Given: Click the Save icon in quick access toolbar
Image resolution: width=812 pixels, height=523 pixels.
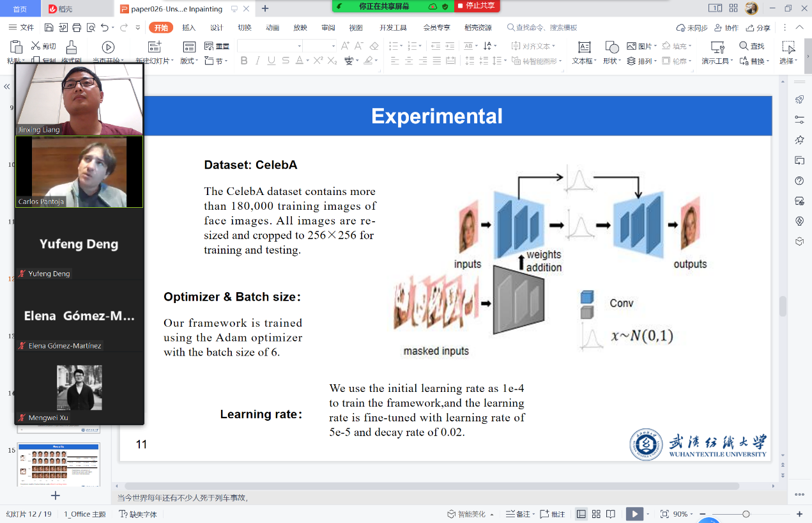Looking at the screenshot, I should pos(49,27).
